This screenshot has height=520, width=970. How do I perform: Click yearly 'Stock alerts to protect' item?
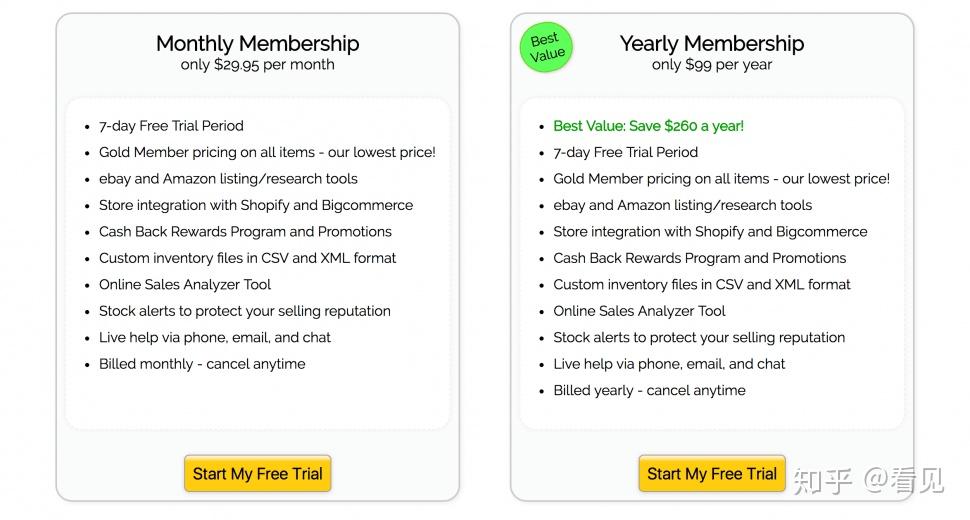699,338
